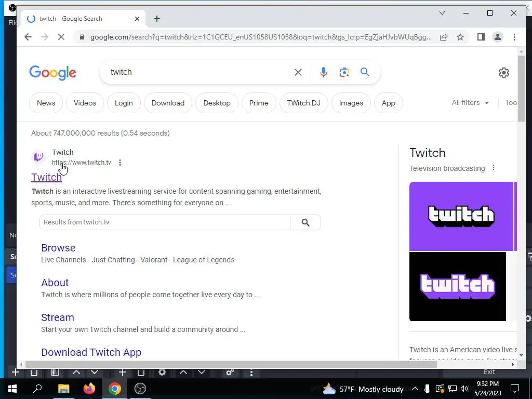Image resolution: width=532 pixels, height=399 pixels.
Task: Open the OBS audio mixer three-dot menu
Action: pyautogui.click(x=251, y=373)
